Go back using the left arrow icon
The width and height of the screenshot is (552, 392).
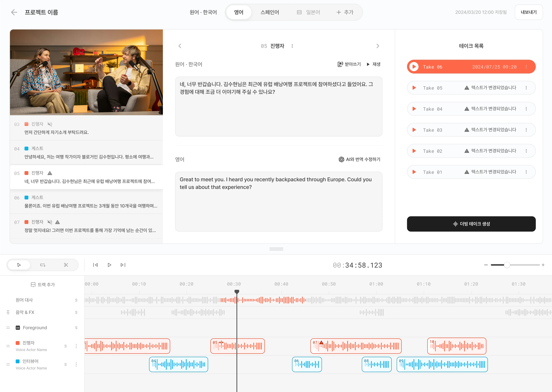[x=14, y=12]
